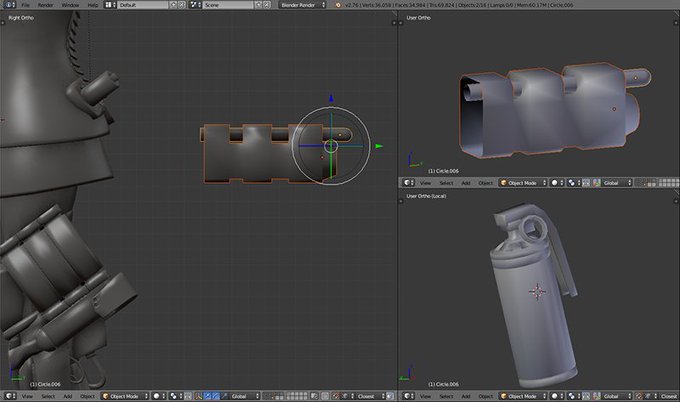Click the green Y-axis arrow of manipulator
The width and height of the screenshot is (680, 402).
point(379,146)
